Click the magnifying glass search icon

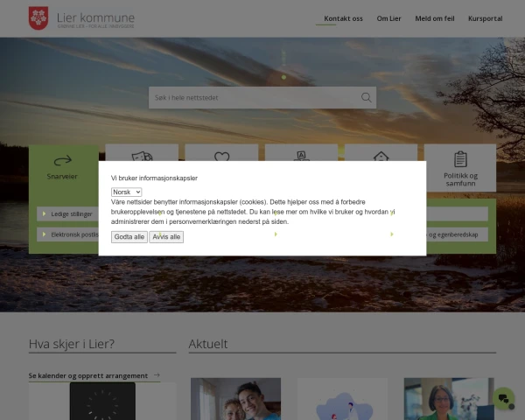[x=367, y=97]
